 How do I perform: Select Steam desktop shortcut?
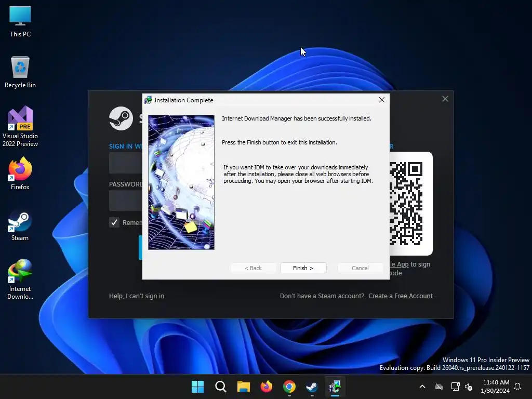pos(20,225)
